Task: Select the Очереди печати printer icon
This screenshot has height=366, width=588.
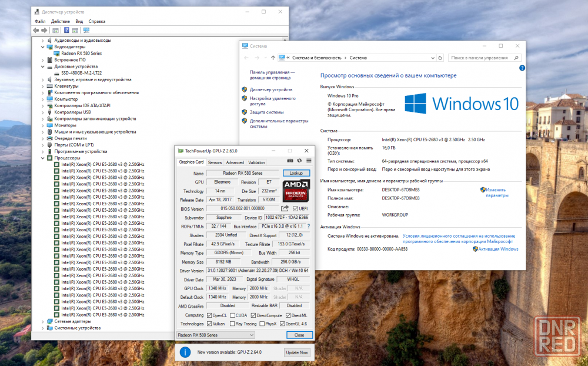Action: pos(49,138)
